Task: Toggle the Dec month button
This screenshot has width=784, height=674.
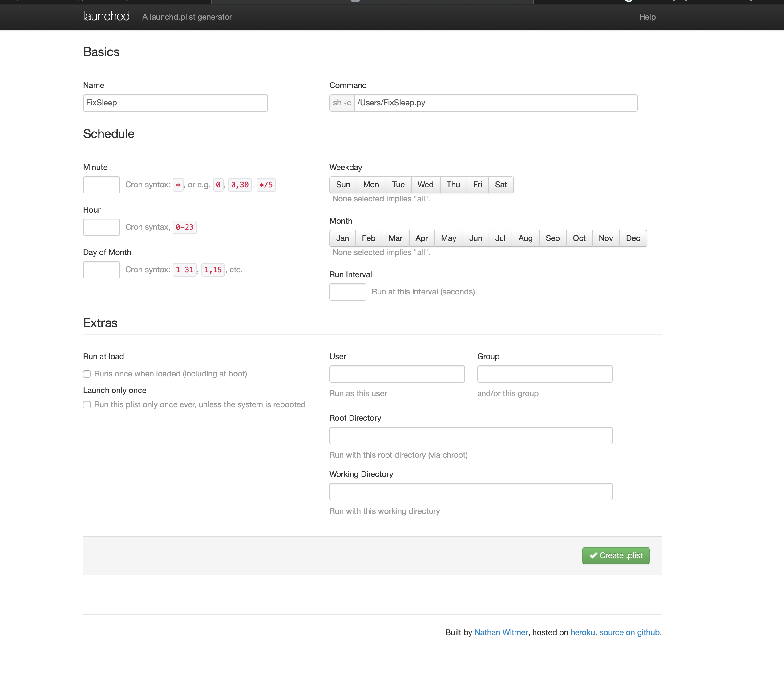Action: pyautogui.click(x=632, y=238)
